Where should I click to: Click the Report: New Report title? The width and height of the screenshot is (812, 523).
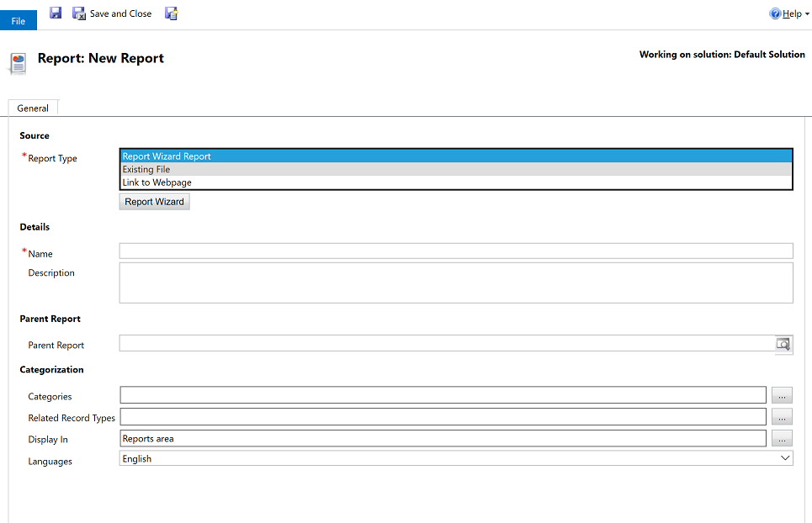tap(100, 58)
